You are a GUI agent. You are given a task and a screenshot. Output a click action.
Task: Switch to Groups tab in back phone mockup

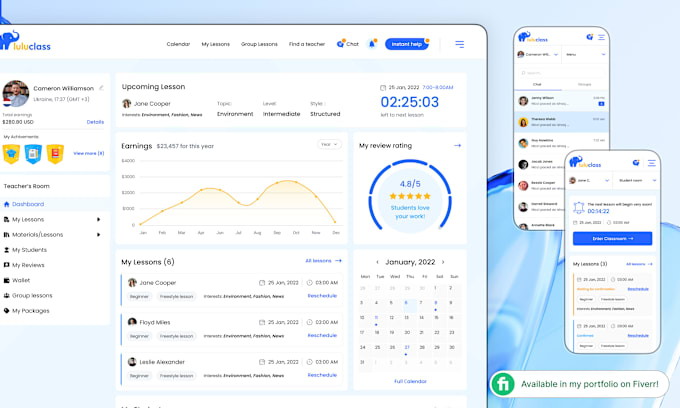coord(584,85)
